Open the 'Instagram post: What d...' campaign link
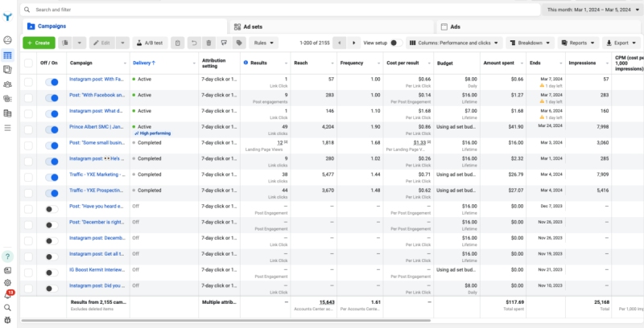 point(97,111)
